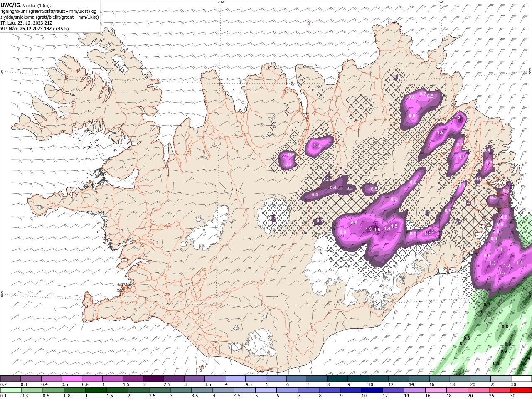
Task: Select the dark green swatch labeled 1, bottom row
Action: pos(96,390)
